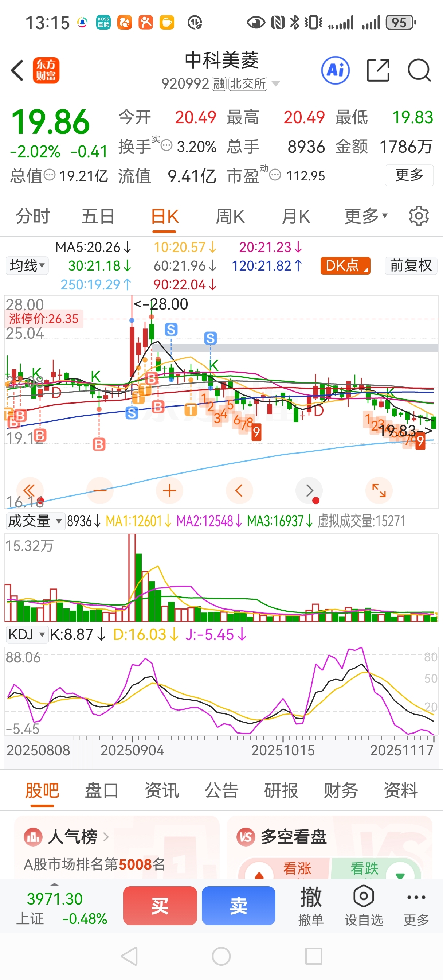This screenshot has width=443, height=980.
Task: Move chart right with right arrow
Action: tap(309, 490)
